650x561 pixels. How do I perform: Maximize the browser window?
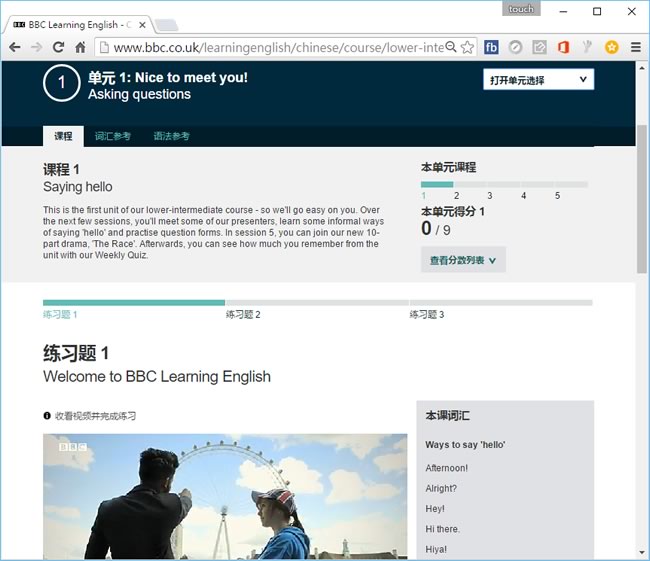pyautogui.click(x=597, y=11)
